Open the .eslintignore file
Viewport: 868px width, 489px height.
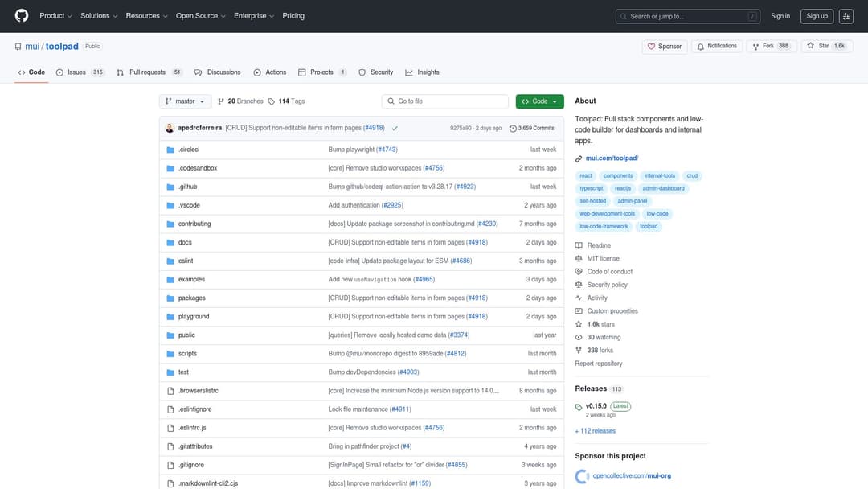(x=194, y=410)
